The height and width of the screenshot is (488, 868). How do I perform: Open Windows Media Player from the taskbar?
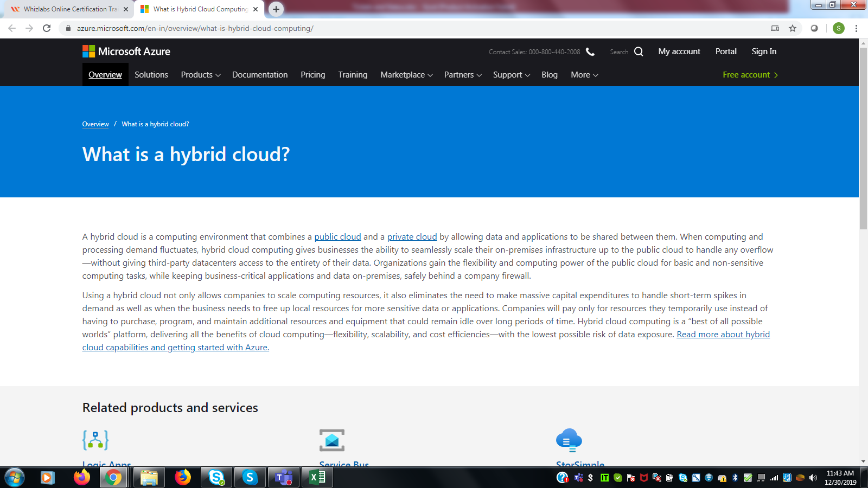(47, 478)
